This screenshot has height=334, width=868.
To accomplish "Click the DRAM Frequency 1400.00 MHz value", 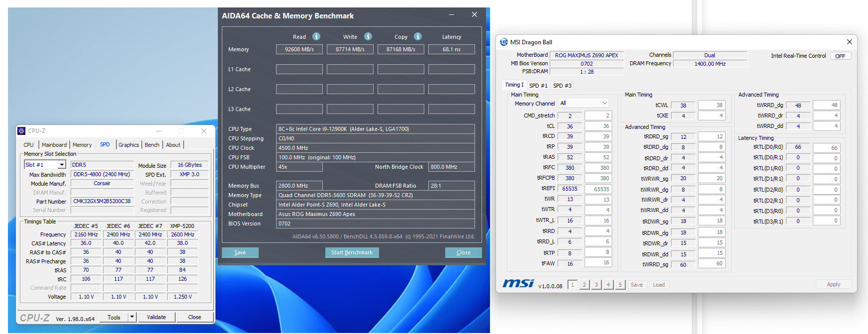I will point(710,64).
